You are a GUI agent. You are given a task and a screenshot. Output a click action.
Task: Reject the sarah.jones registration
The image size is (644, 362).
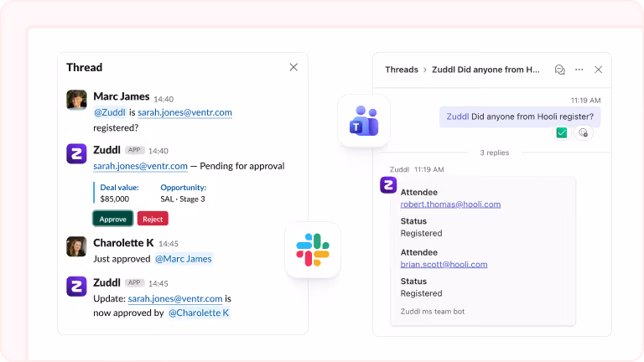click(153, 219)
